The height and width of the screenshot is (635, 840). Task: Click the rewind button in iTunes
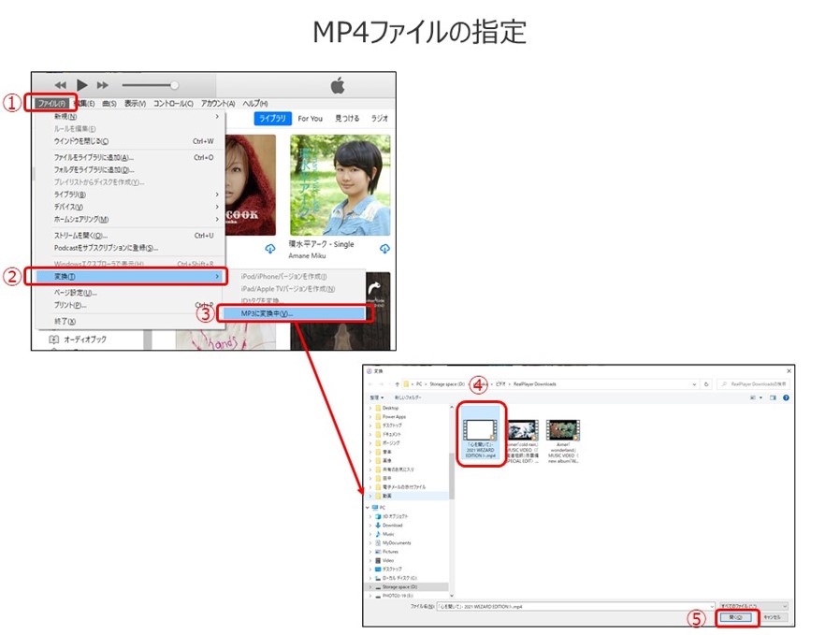pyautogui.click(x=61, y=85)
